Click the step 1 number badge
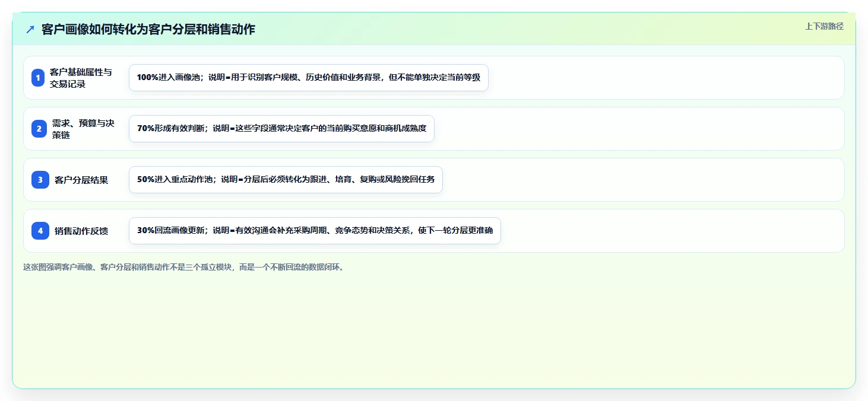The width and height of the screenshot is (868, 401). point(38,78)
